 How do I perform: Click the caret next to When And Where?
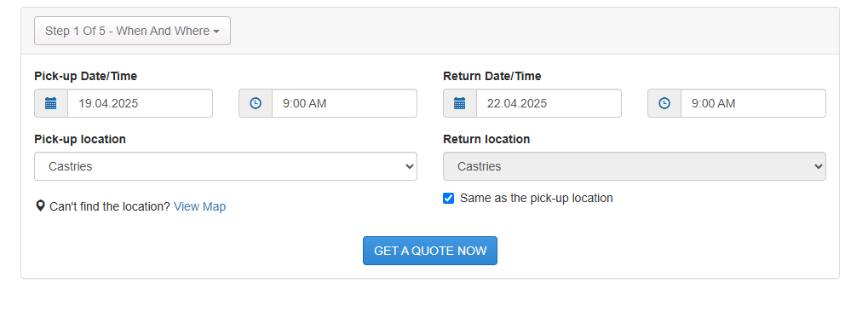tap(216, 32)
